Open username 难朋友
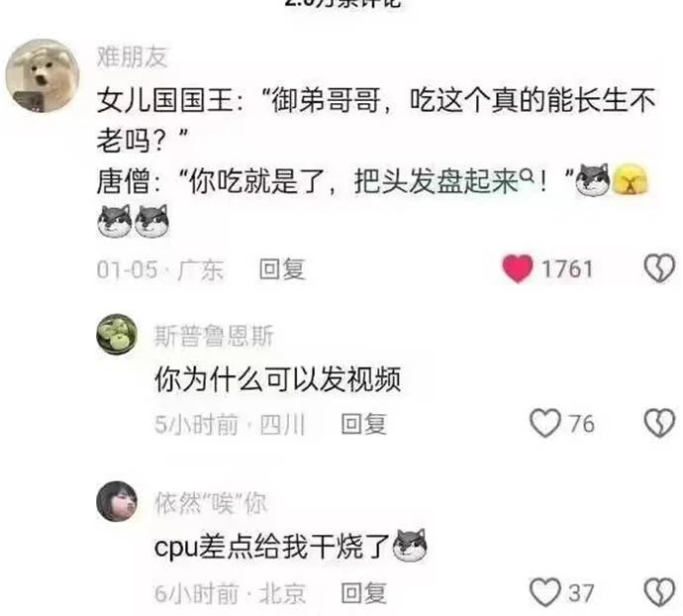 [x=132, y=57]
